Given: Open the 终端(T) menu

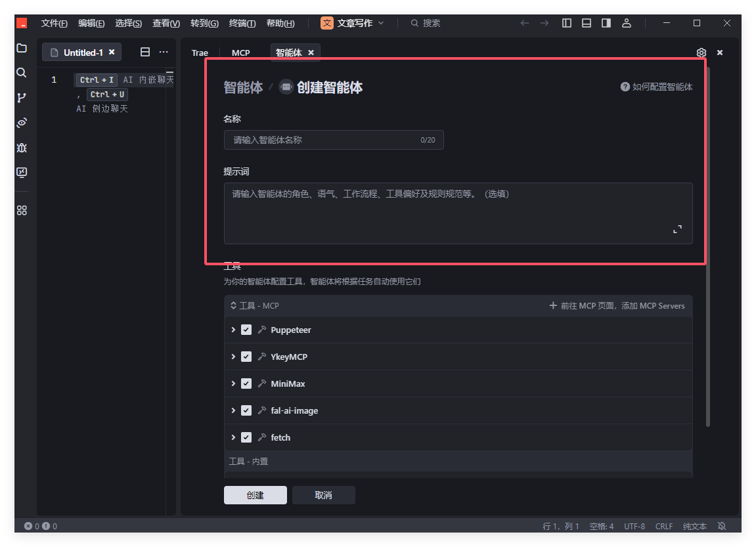Looking at the screenshot, I should tap(242, 23).
